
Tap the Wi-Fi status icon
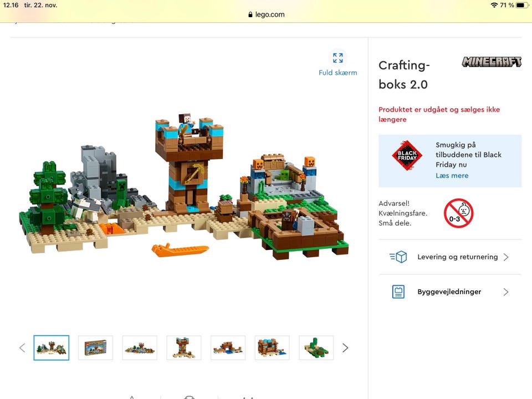[494, 5]
